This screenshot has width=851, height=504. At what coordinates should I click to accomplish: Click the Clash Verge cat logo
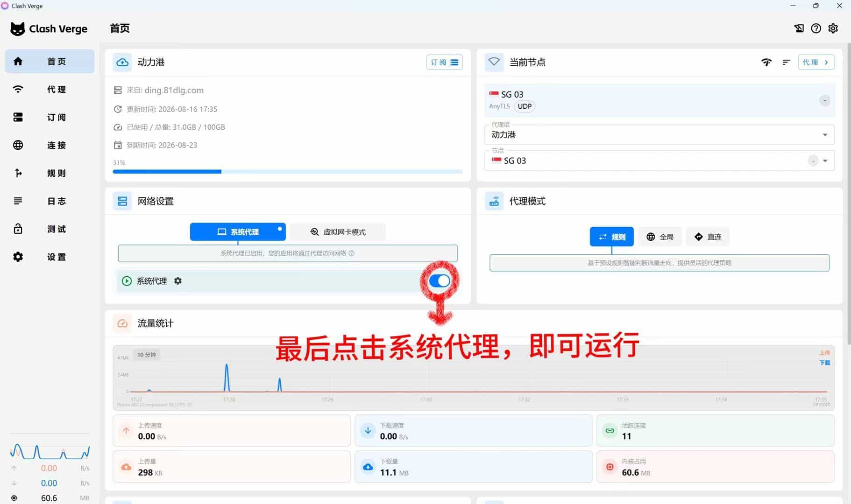tap(18, 29)
